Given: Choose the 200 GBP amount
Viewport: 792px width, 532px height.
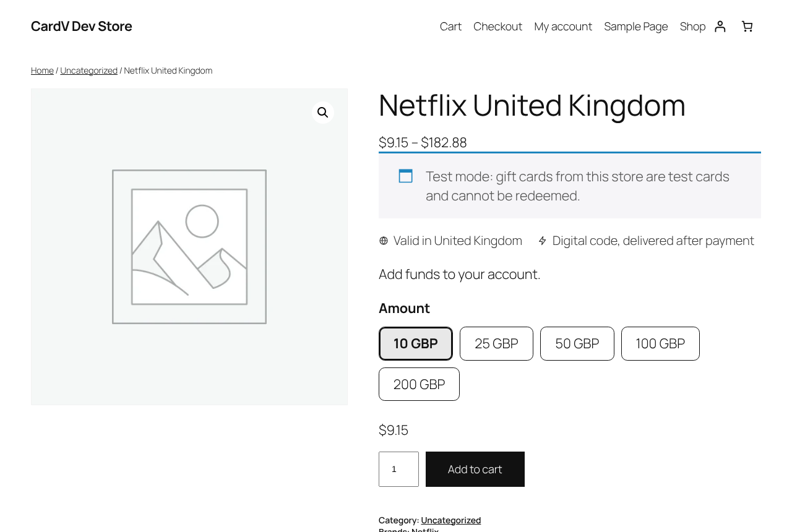Looking at the screenshot, I should 419,384.
